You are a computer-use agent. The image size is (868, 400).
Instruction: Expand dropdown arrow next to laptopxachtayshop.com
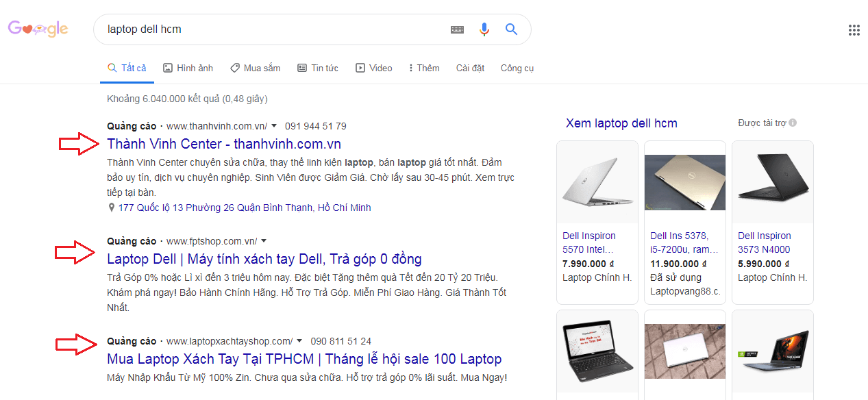(299, 341)
